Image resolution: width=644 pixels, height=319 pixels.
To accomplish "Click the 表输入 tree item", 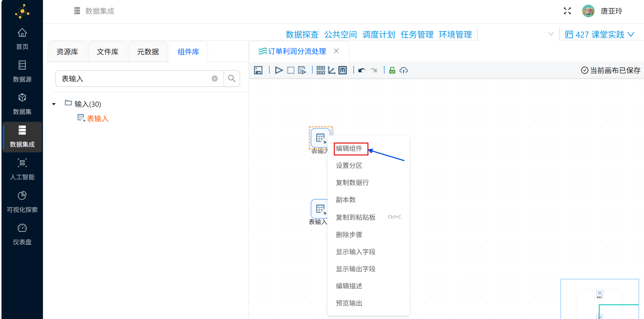I will [x=97, y=118].
